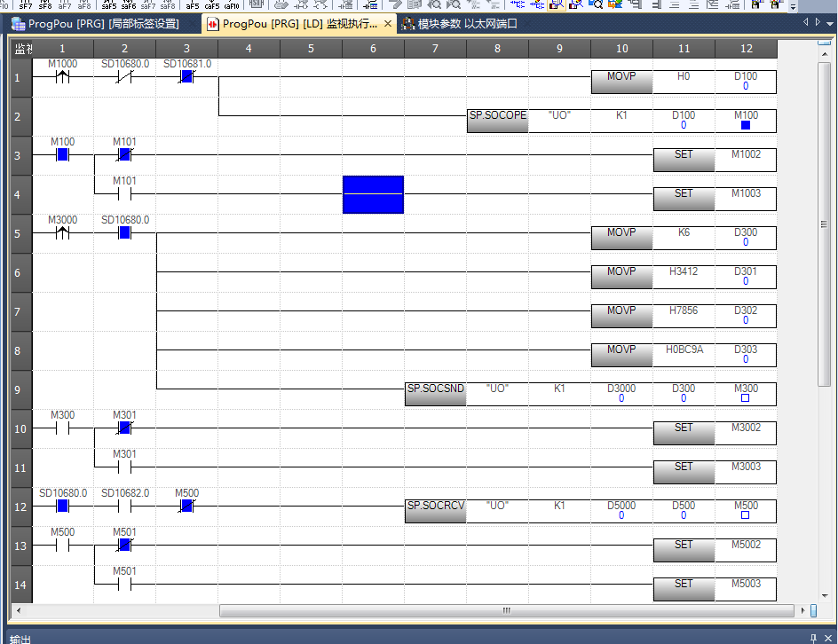Click the M101 contact in row 4
Screen dimensions: 838x644
124,194
